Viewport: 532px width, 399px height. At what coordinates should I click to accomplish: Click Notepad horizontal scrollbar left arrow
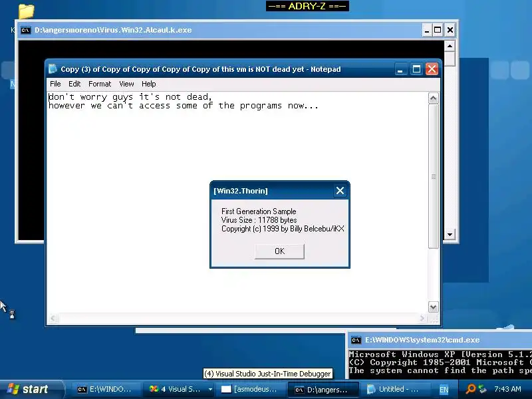pyautogui.click(x=53, y=319)
